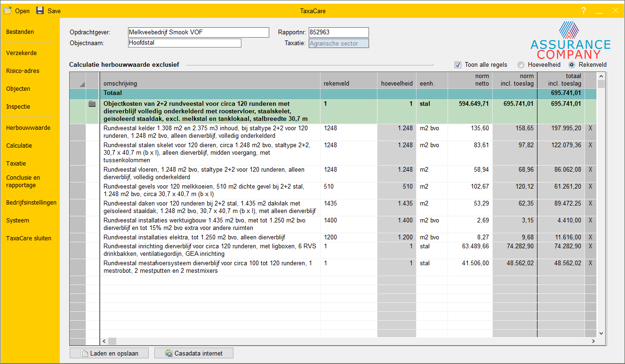The height and width of the screenshot is (364, 625).
Task: Click the Laden en opslaan button
Action: [x=109, y=353]
